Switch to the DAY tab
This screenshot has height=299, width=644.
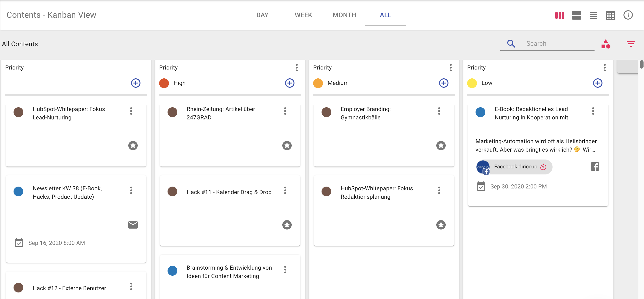[x=262, y=15]
